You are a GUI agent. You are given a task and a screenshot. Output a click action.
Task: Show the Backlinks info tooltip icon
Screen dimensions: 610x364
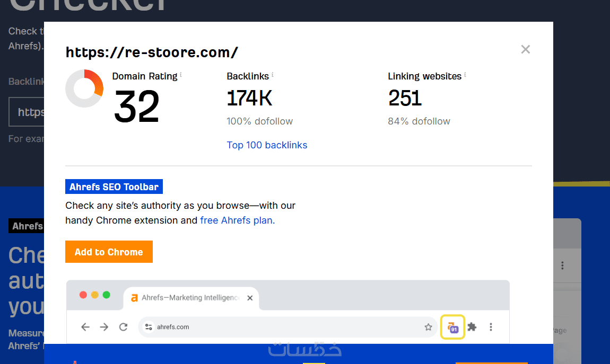tap(272, 74)
